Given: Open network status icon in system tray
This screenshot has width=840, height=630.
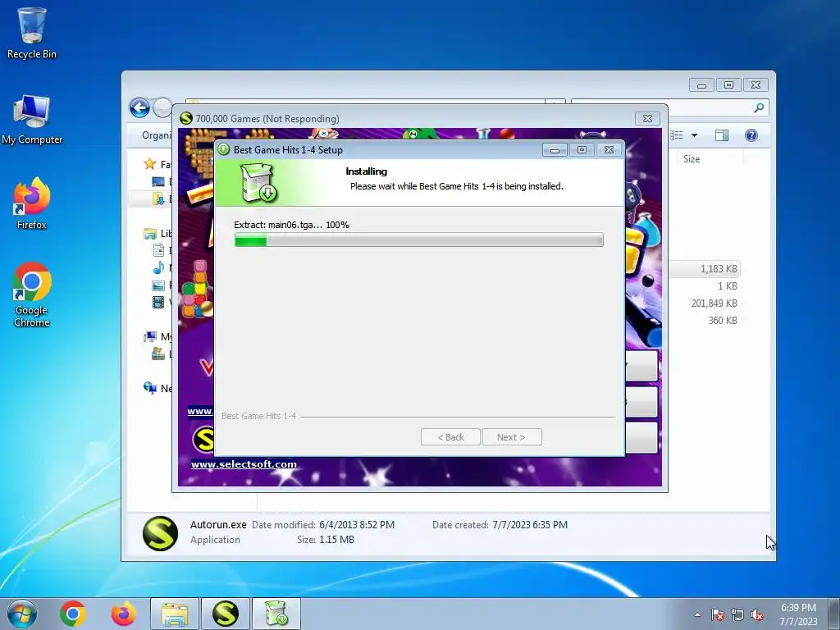Looking at the screenshot, I should point(737,615).
